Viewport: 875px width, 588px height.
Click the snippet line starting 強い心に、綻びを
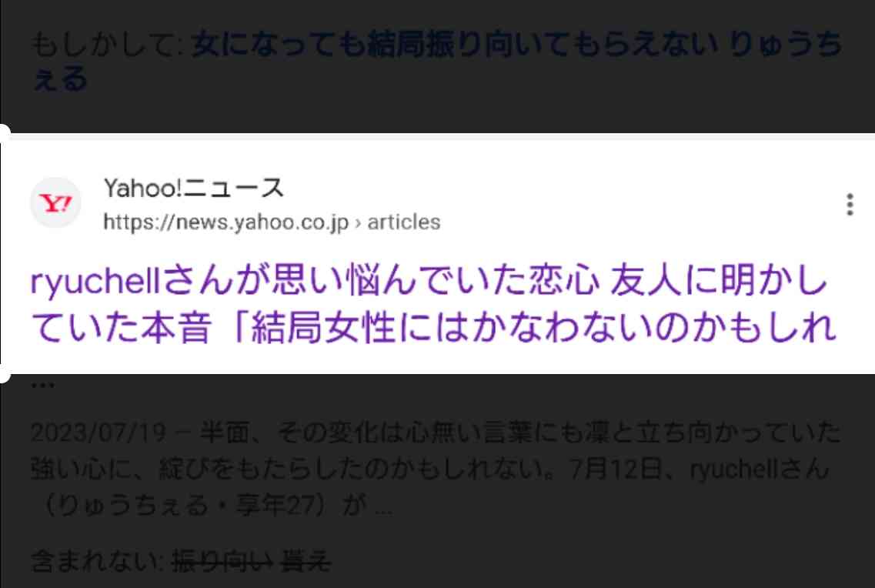pyautogui.click(x=429, y=469)
